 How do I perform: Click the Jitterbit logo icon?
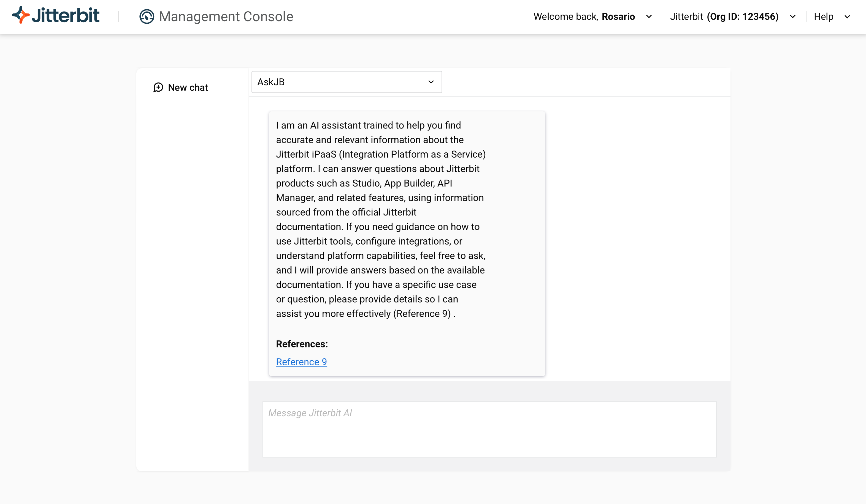pyautogui.click(x=21, y=15)
